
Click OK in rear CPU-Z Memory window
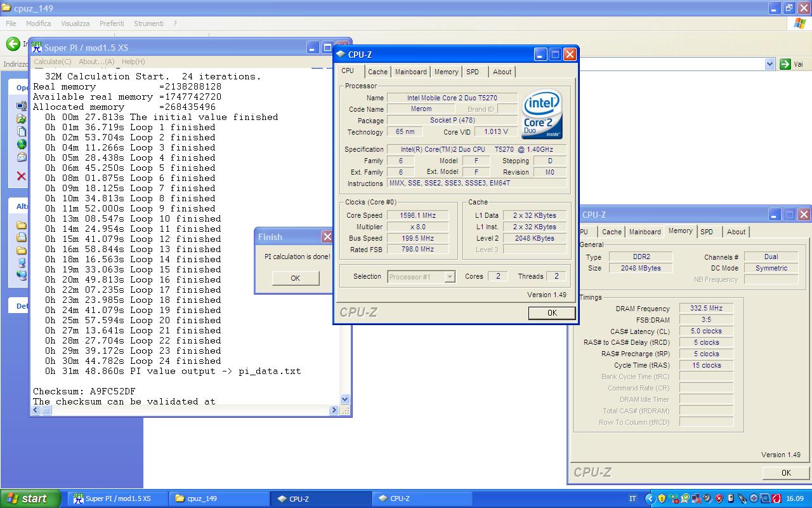[x=786, y=472]
